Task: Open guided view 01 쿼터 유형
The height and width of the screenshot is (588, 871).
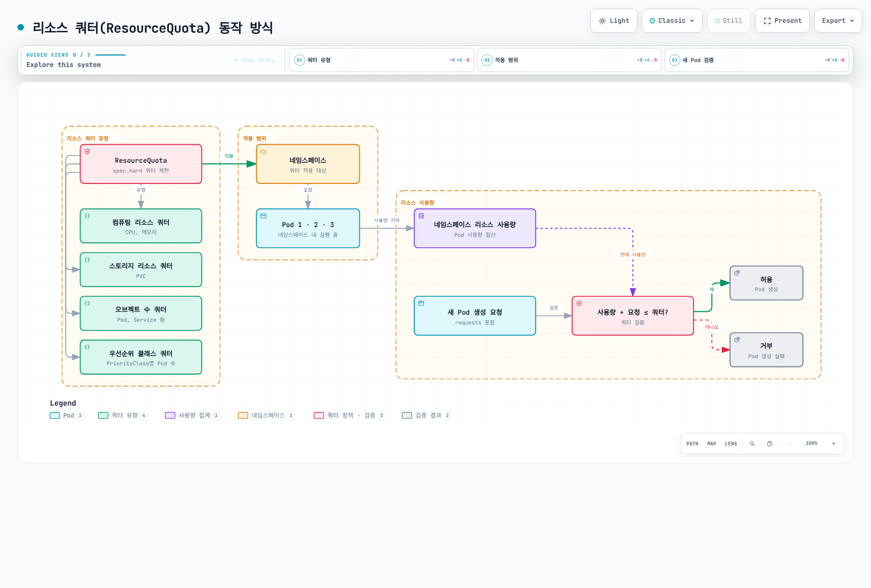Action: click(x=382, y=60)
